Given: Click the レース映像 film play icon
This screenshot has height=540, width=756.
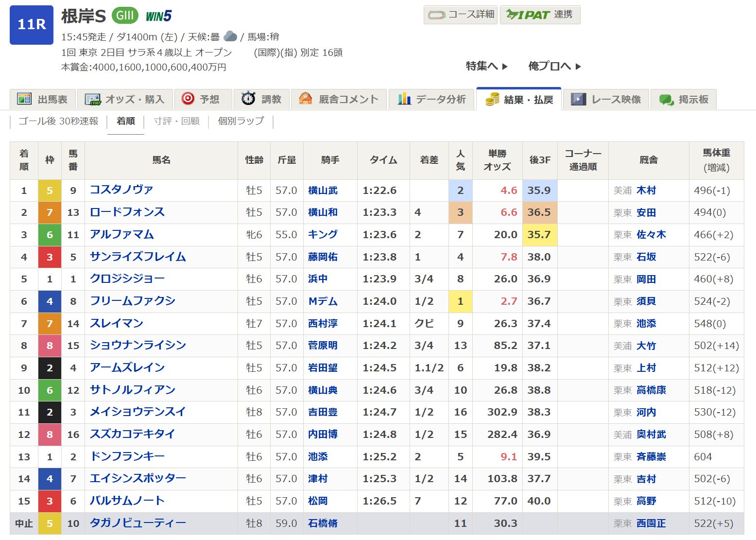Looking at the screenshot, I should [x=578, y=99].
